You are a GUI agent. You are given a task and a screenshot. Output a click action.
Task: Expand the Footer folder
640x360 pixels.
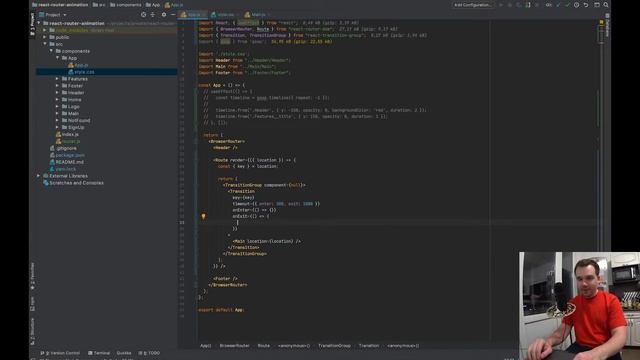point(58,86)
